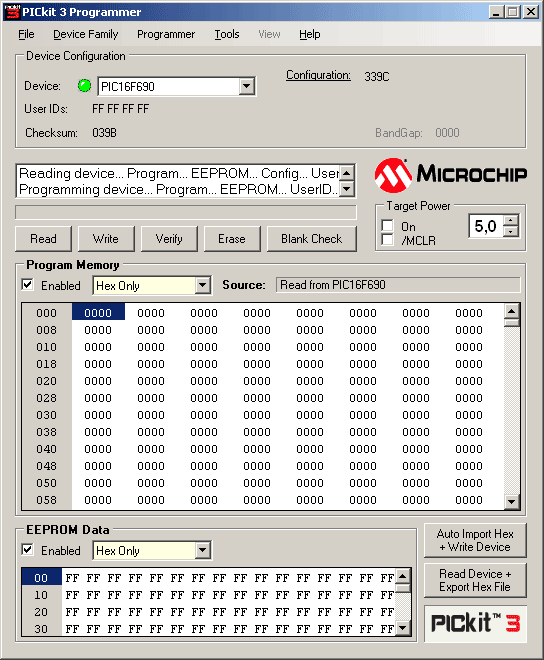Click EEPROM address 20 row label

pyautogui.click(x=41, y=612)
